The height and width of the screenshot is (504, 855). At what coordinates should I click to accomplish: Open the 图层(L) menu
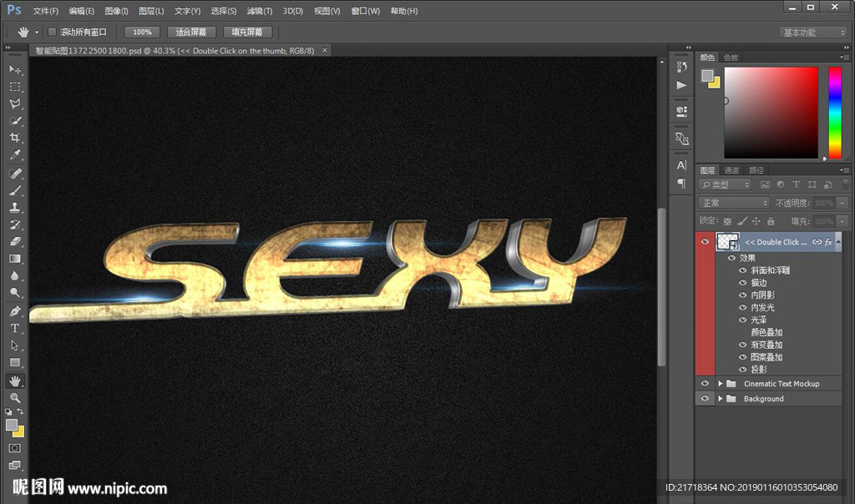tap(151, 11)
